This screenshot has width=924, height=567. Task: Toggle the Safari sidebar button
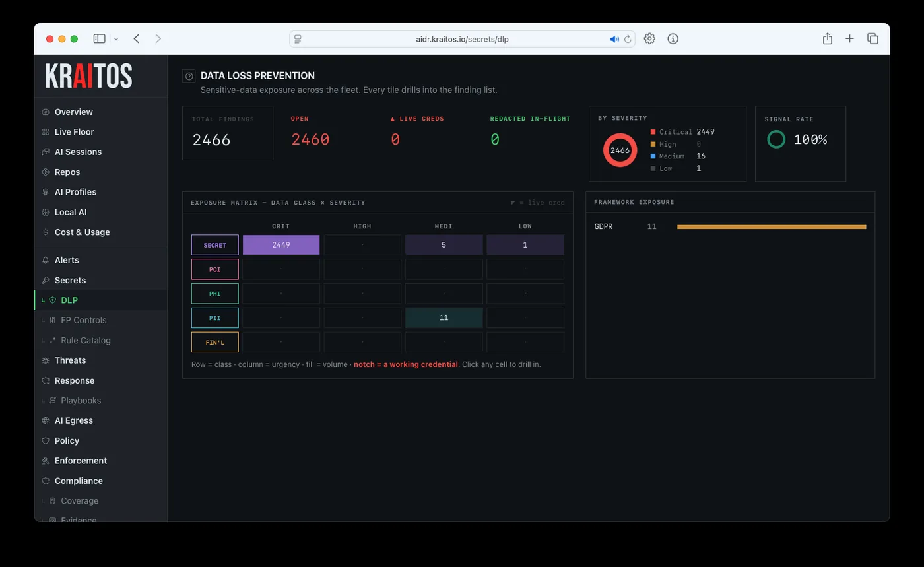coord(100,39)
